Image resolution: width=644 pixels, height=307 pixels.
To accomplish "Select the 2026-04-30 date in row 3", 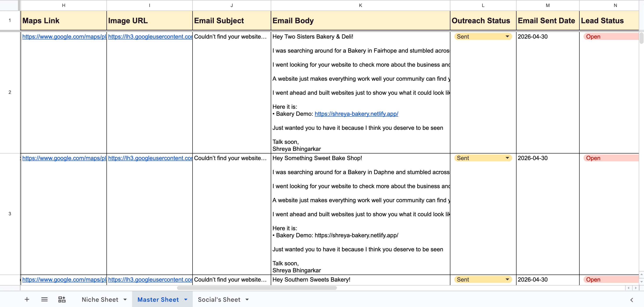I will click(547, 214).
